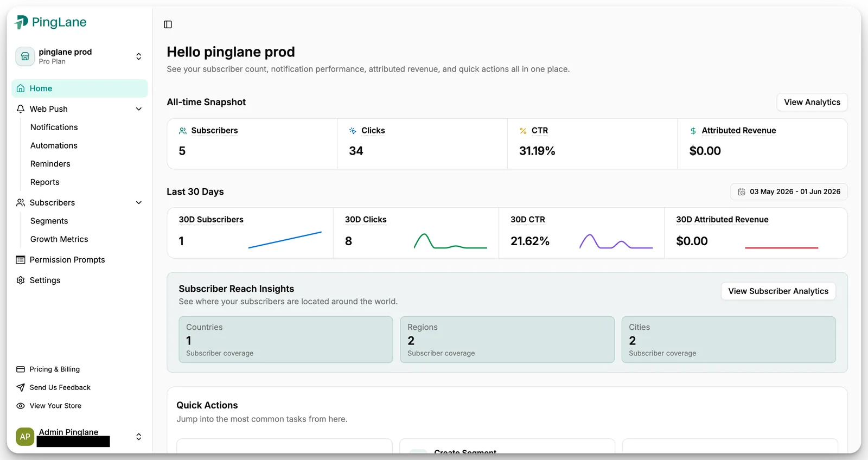The image size is (868, 460).
Task: Click the Countries coverage card
Action: click(286, 340)
